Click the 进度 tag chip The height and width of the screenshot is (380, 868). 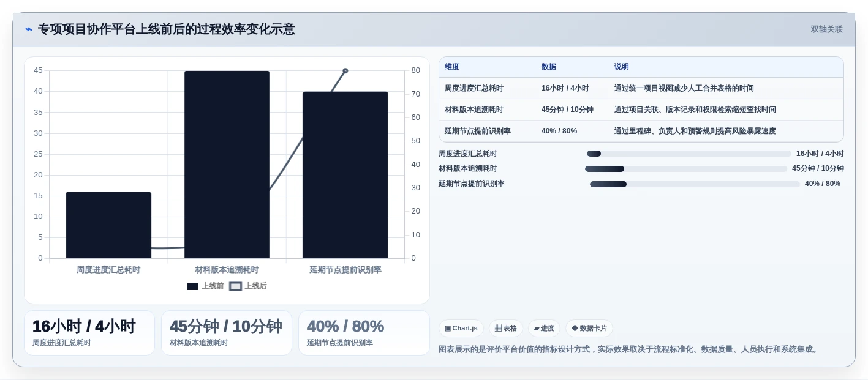[x=544, y=329]
